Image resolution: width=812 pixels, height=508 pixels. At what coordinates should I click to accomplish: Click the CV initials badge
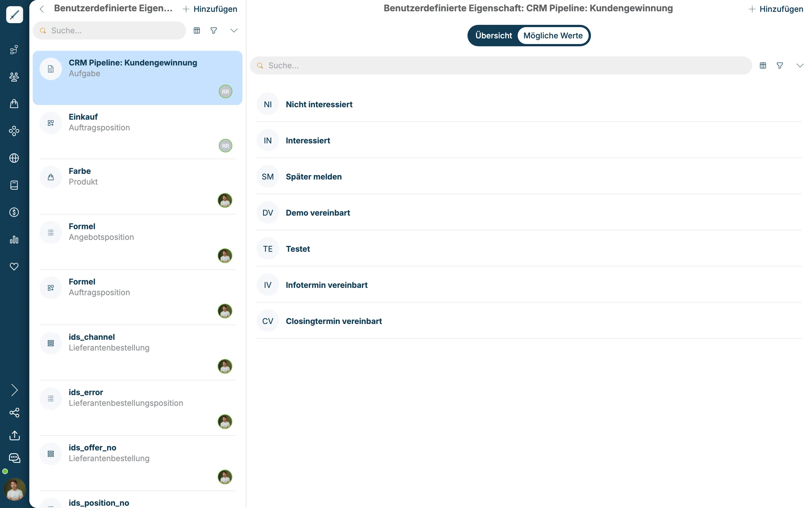(268, 321)
